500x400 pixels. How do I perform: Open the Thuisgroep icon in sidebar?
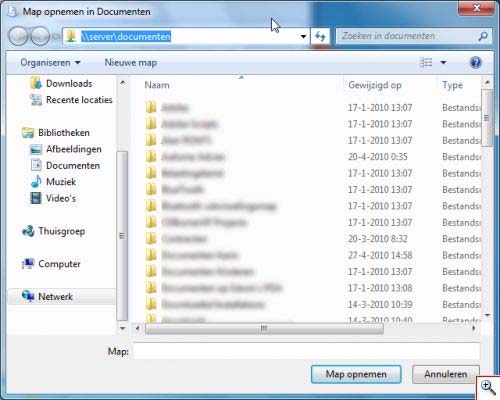click(28, 231)
